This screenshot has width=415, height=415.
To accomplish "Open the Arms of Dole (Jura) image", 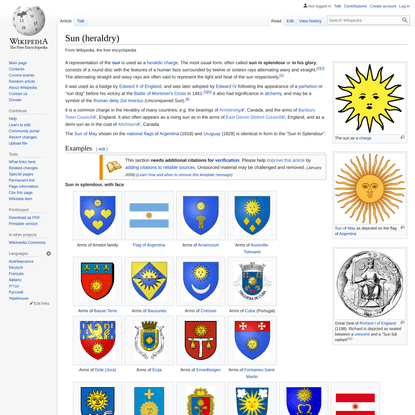I will [98, 340].
